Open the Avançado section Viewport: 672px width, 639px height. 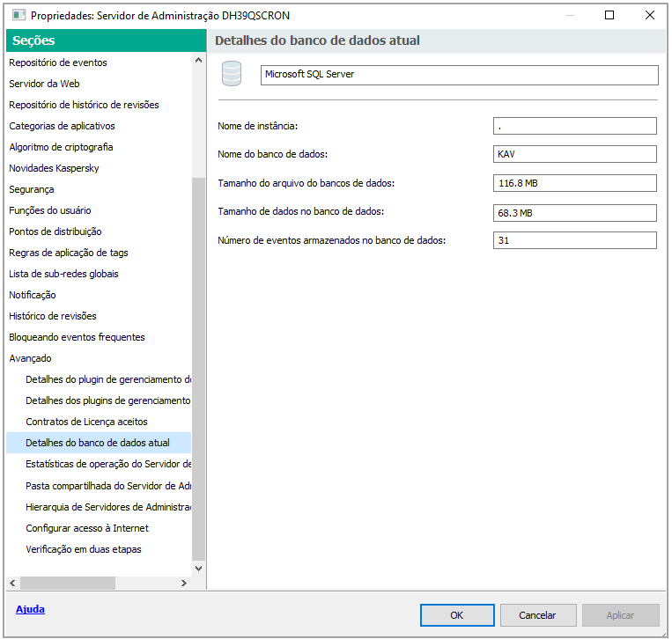[x=30, y=358]
